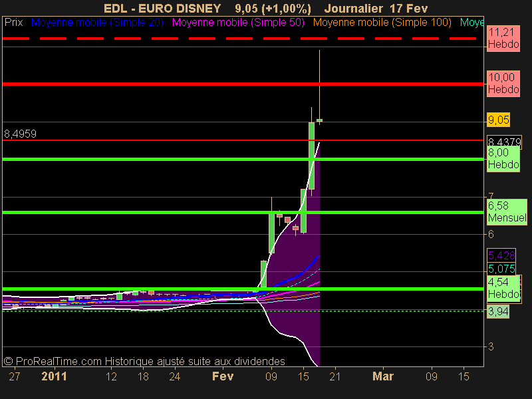This screenshot has height=399, width=532.
Task: Click the price axis value 3
Action: (491, 346)
